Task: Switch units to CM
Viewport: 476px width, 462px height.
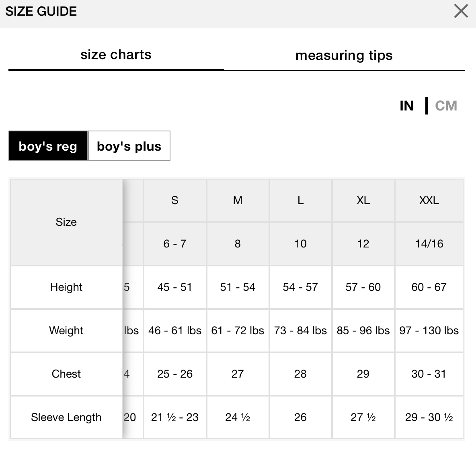Action: tap(446, 106)
